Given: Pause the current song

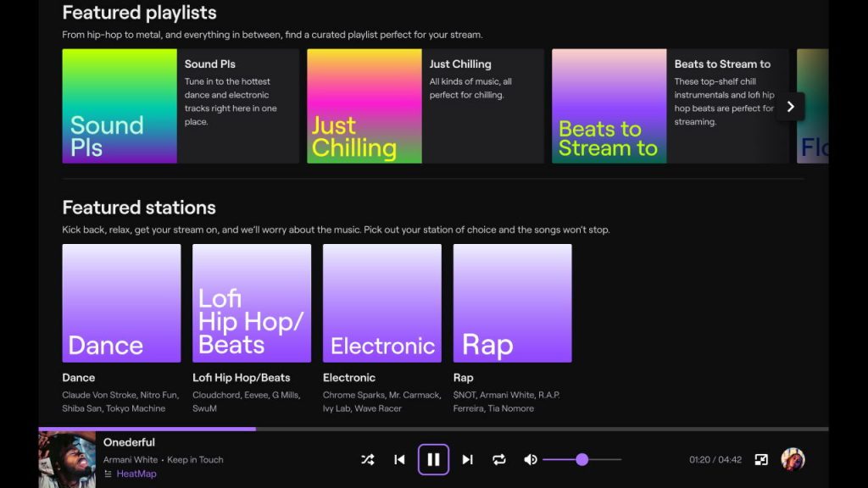Looking at the screenshot, I should coord(433,459).
